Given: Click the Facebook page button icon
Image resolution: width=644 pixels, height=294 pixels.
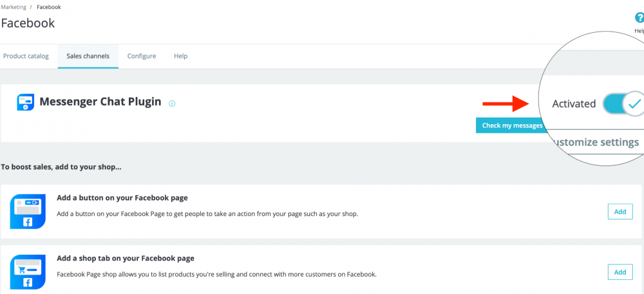Looking at the screenshot, I should coord(28,212).
